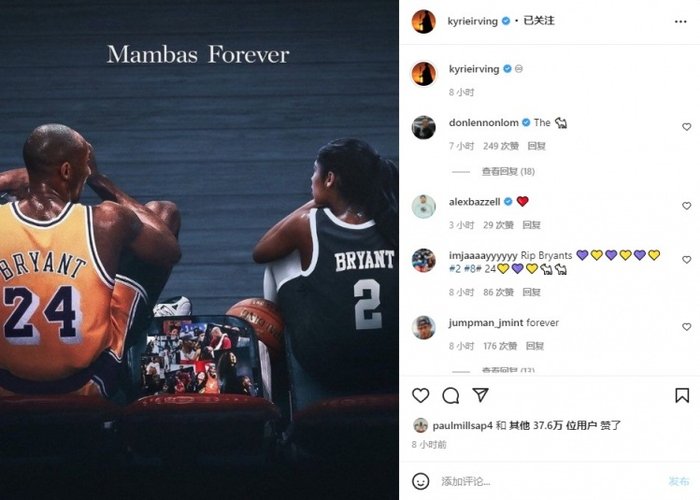700x500 pixels.
Task: Focus the 添加评论 comment field
Action: tap(549, 481)
